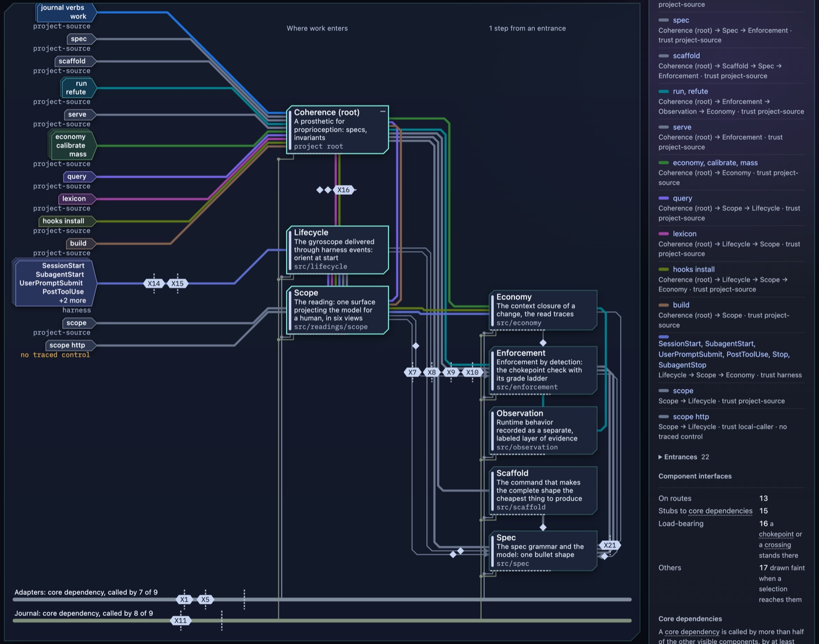Viewport: 819px width, 644px height.
Task: Click crossing marker X14
Action: (154, 283)
